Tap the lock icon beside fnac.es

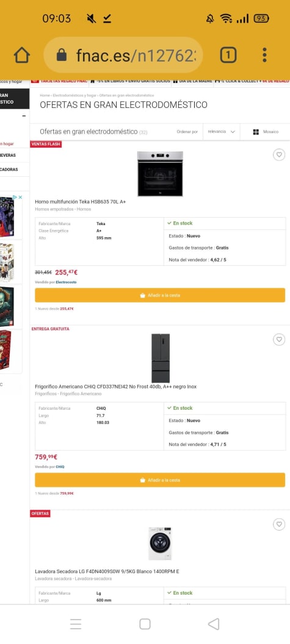pos(62,55)
